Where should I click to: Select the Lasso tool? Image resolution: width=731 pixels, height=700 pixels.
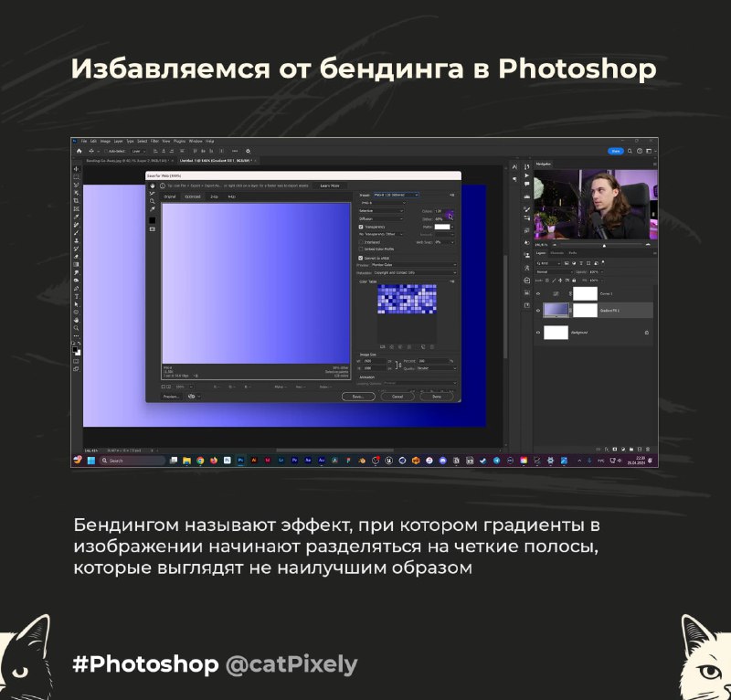76,185
